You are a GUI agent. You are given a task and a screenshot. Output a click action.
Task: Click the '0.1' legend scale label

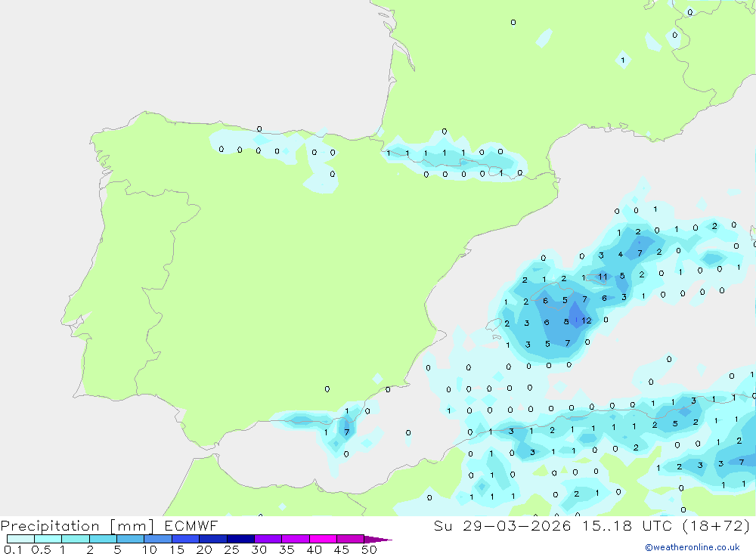13,549
